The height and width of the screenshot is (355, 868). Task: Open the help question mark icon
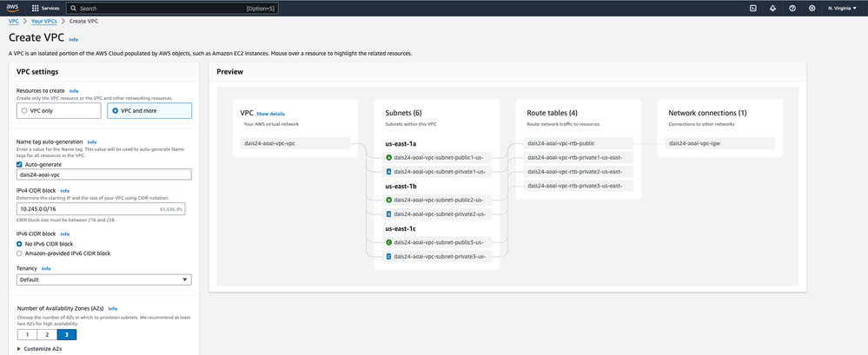pyautogui.click(x=792, y=9)
